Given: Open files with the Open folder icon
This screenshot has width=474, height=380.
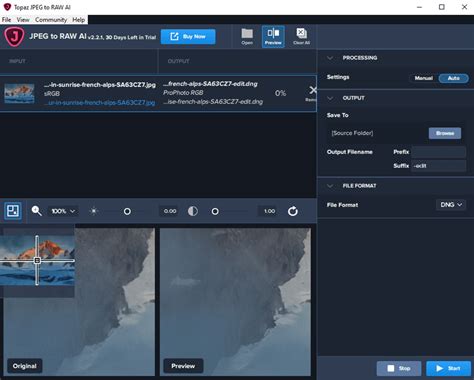Looking at the screenshot, I should (x=247, y=36).
